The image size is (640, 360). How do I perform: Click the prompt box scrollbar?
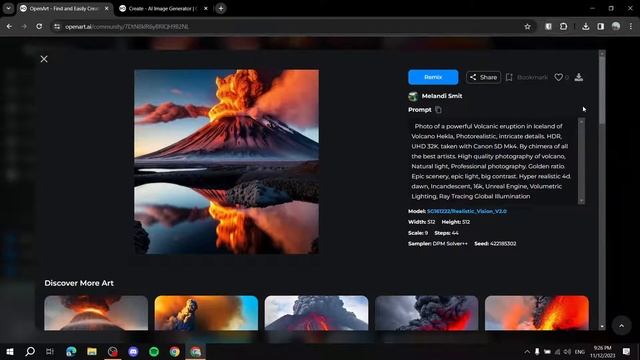click(x=581, y=161)
